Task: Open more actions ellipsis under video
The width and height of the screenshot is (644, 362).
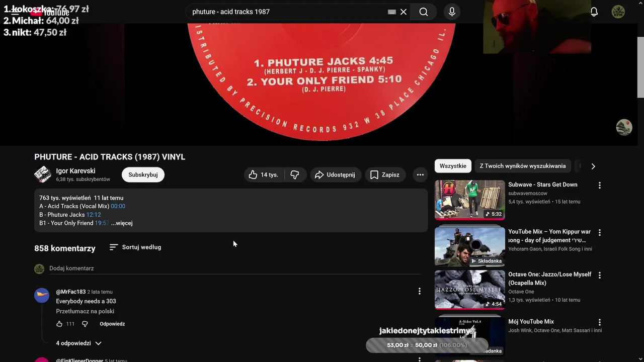Action: [420, 174]
